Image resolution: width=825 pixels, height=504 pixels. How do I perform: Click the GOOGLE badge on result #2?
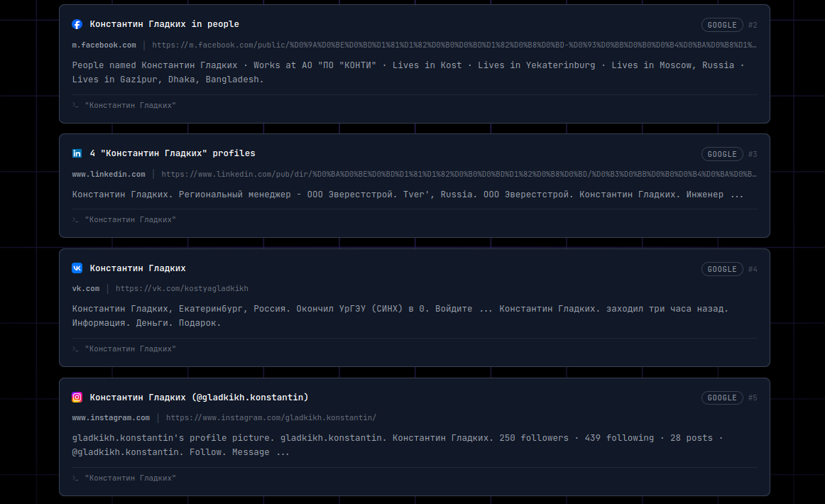(x=722, y=25)
